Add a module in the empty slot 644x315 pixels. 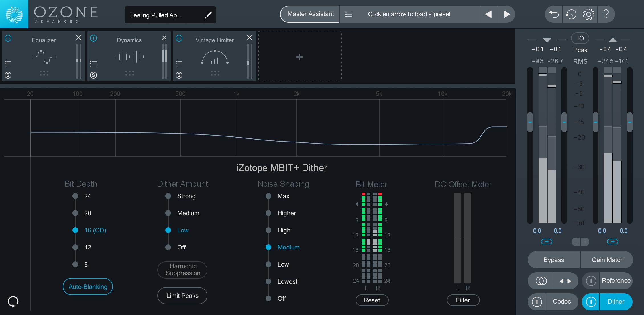[x=299, y=57]
